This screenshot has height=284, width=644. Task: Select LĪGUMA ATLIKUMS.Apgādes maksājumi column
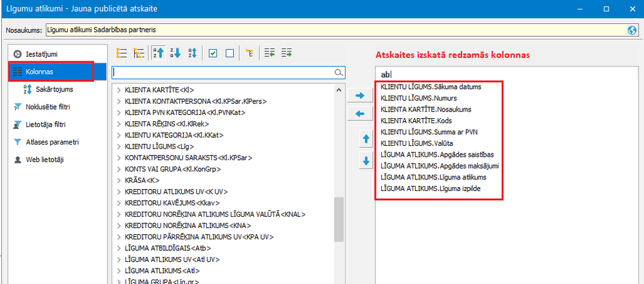[x=440, y=166]
